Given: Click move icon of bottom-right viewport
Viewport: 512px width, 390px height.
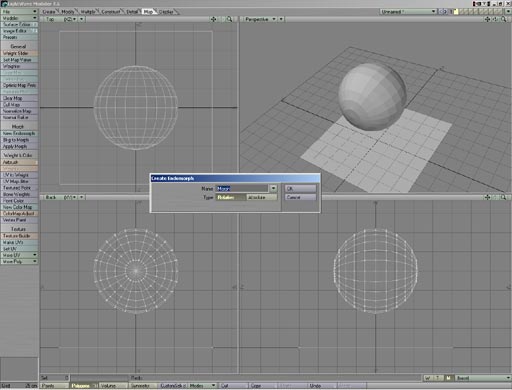Looking at the screenshot, I should 488,197.
